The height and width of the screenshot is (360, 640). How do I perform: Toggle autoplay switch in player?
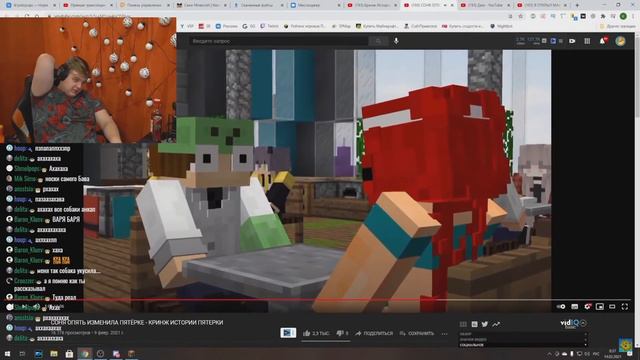click(561, 307)
